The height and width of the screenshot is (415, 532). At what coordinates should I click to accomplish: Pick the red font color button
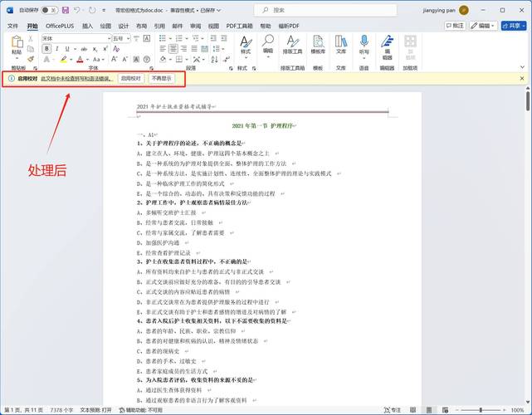pyautogui.click(x=80, y=60)
